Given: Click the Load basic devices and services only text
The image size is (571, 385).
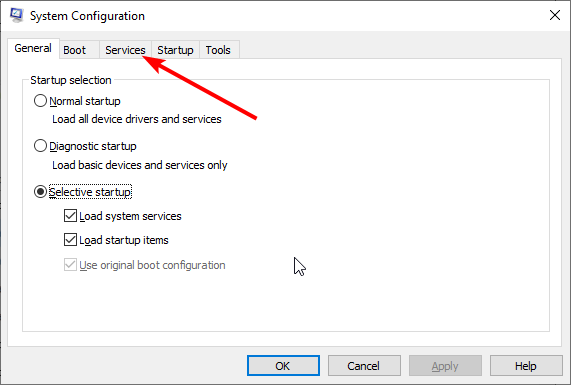Looking at the screenshot, I should tap(140, 165).
